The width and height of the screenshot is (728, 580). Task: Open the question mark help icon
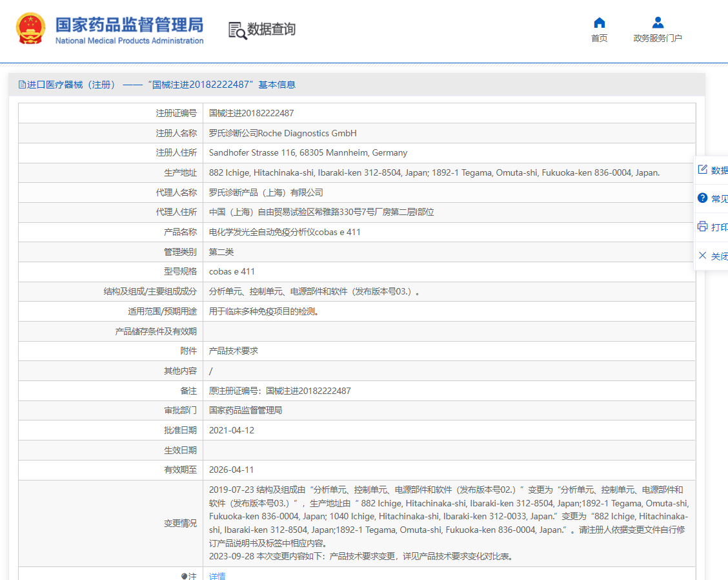pos(702,198)
